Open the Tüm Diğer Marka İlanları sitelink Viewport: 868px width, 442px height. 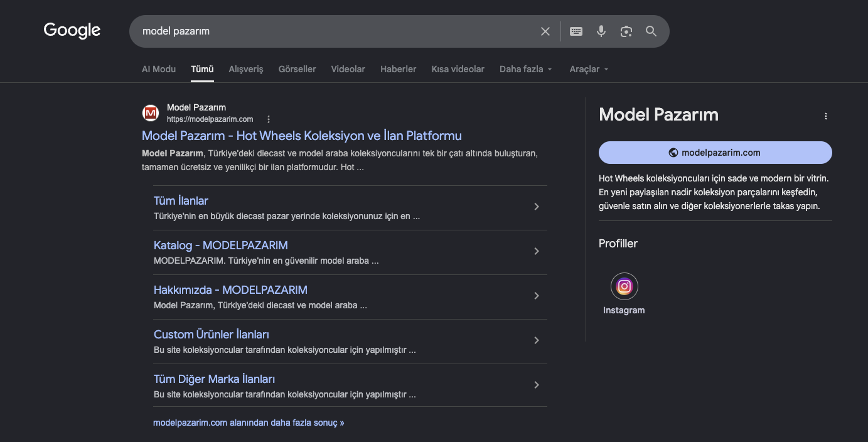(214, 379)
